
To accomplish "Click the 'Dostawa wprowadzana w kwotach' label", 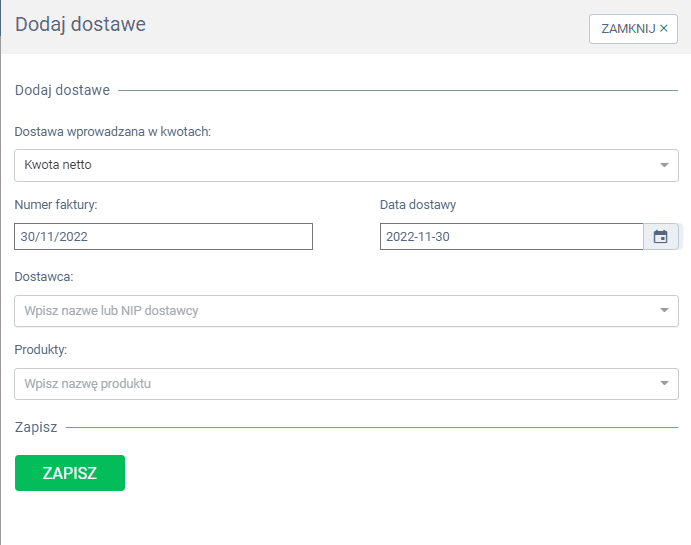I will pos(112,132).
